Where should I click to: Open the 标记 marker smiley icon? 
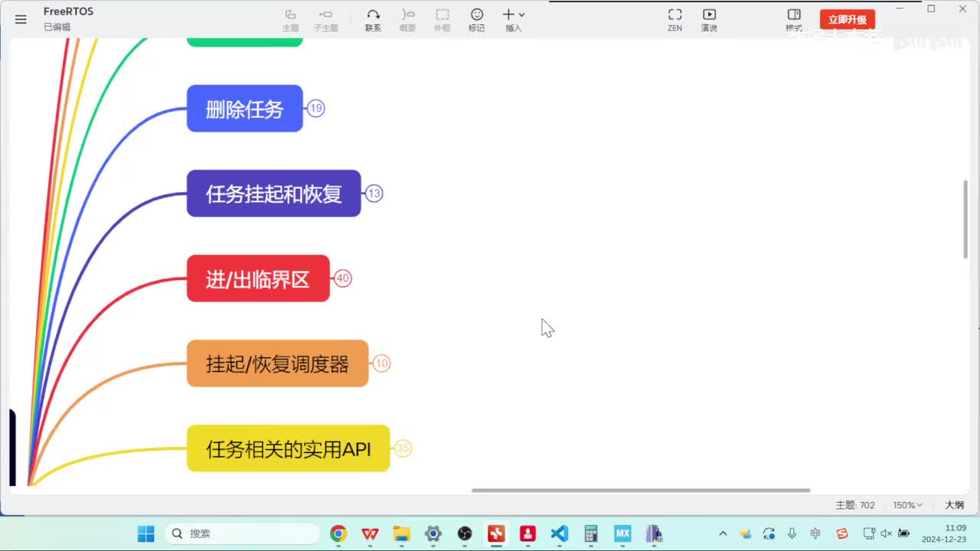coord(476,20)
